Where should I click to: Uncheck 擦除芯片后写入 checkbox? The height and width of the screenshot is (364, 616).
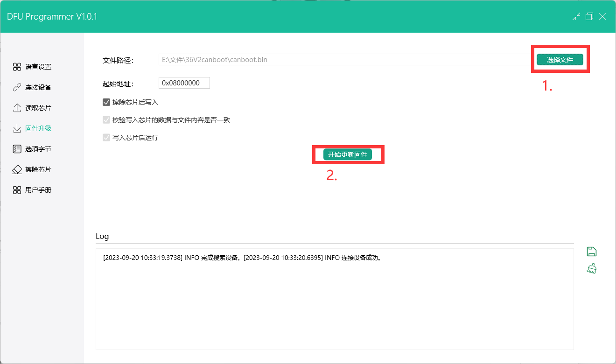click(106, 102)
